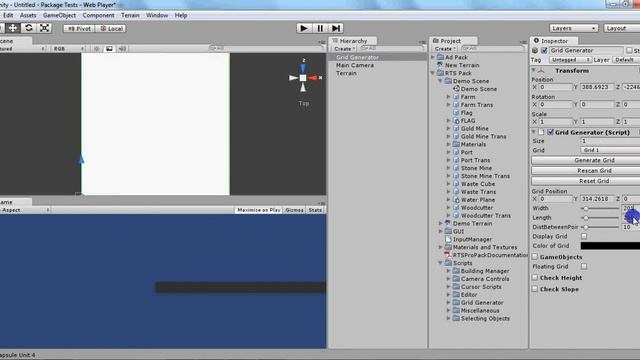This screenshot has width=640, height=360.
Task: Start Play mode with play button
Action: 304,28
